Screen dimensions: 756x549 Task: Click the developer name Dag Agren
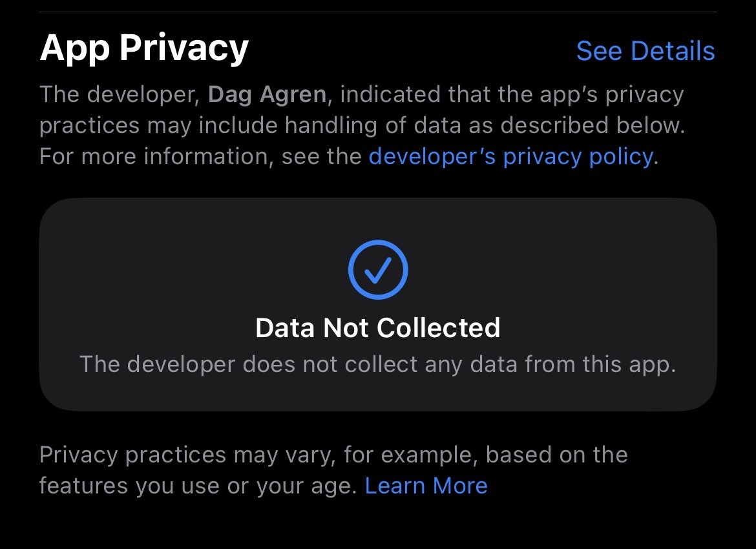pos(267,94)
